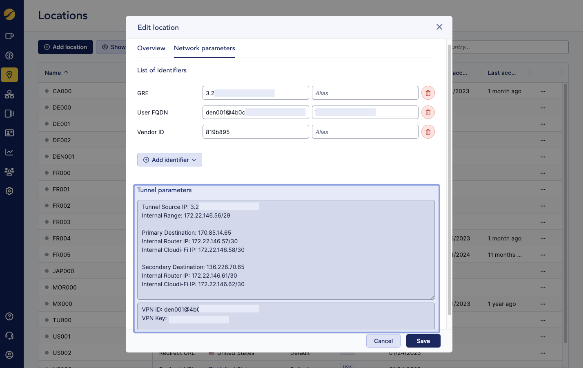This screenshot has width=588, height=368.
Task: Click the GRE identifier input field
Action: (x=256, y=93)
